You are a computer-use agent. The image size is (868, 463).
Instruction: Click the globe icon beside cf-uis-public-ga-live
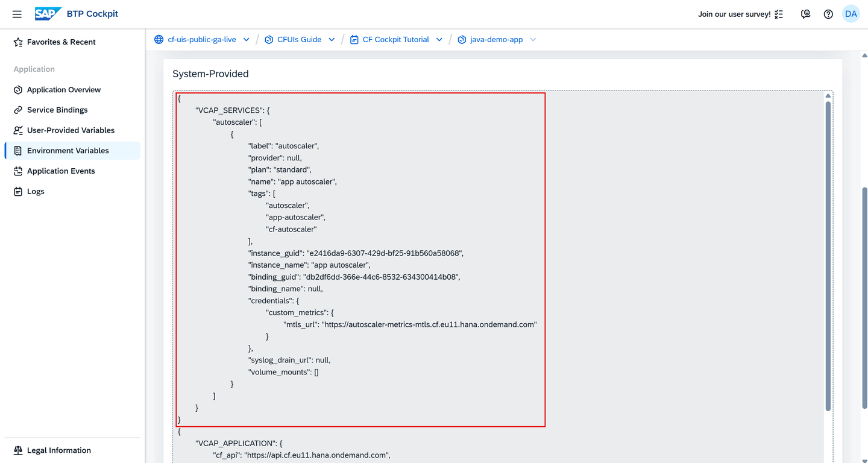[x=159, y=40]
